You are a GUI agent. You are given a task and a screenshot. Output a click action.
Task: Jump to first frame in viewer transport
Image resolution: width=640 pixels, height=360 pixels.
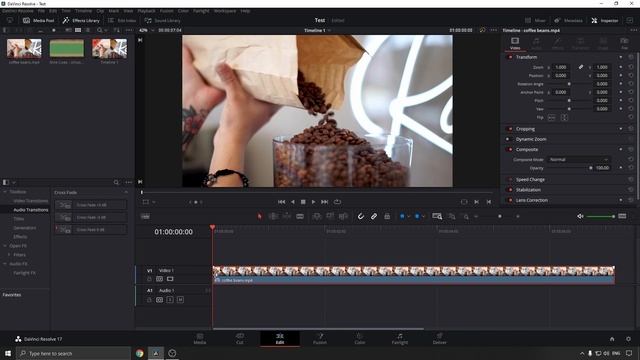[282, 202]
